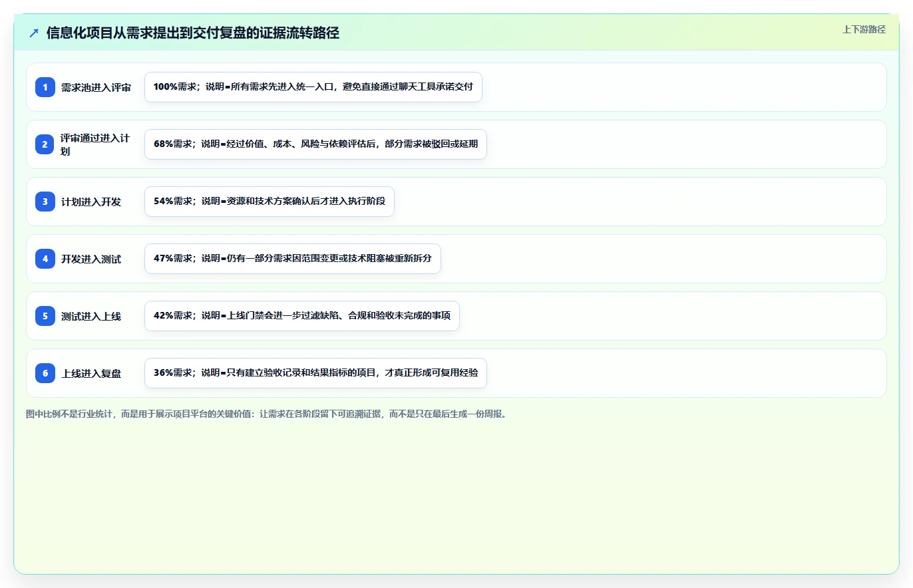The image size is (913, 588).
Task: Click the 开发进入测试 step label
Action: pos(91,259)
